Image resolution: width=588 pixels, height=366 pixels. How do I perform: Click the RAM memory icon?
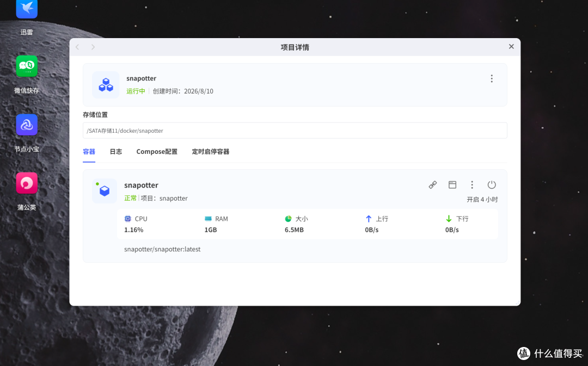click(208, 219)
